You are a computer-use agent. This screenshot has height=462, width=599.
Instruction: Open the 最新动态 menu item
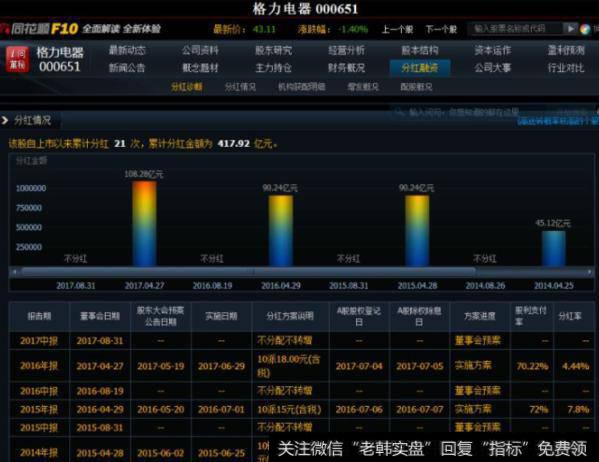pos(127,50)
